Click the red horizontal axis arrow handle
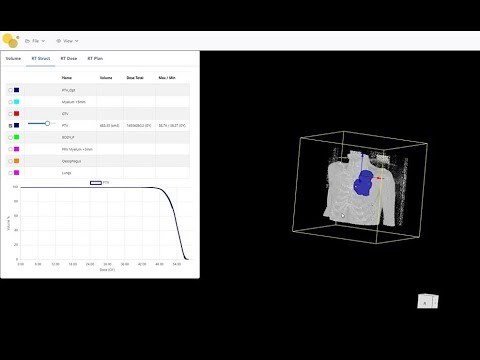This screenshot has height=360, width=480. point(379,178)
